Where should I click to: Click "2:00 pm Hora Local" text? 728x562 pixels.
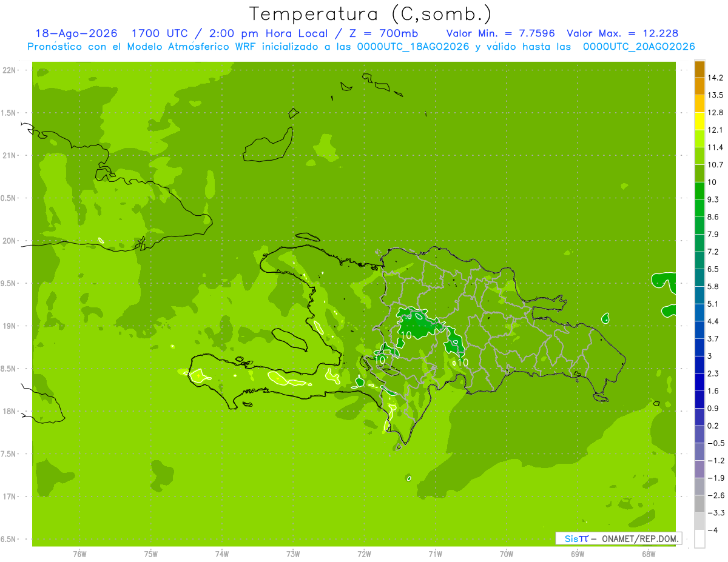(x=269, y=33)
